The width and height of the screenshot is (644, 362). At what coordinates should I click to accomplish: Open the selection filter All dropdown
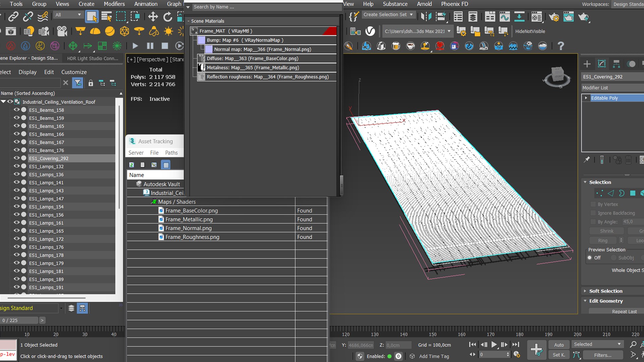pyautogui.click(x=68, y=15)
